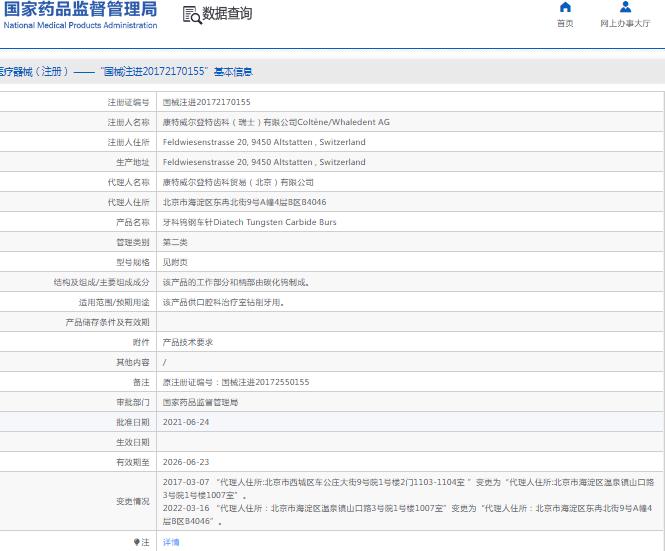The image size is (665, 551).
Task: Click the 该产品供口腔科治疗 usage text
Action: click(223, 302)
